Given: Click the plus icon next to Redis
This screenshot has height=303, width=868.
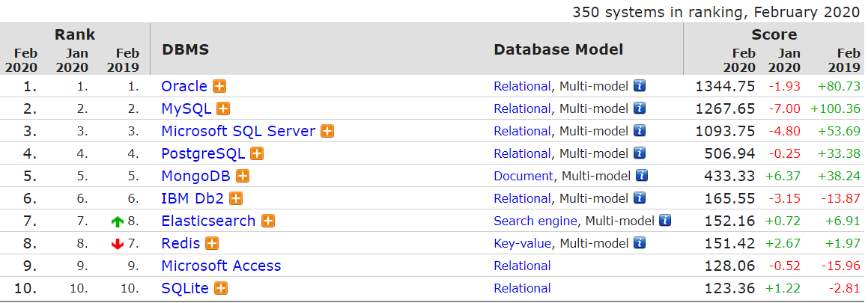Looking at the screenshot, I should [x=211, y=243].
